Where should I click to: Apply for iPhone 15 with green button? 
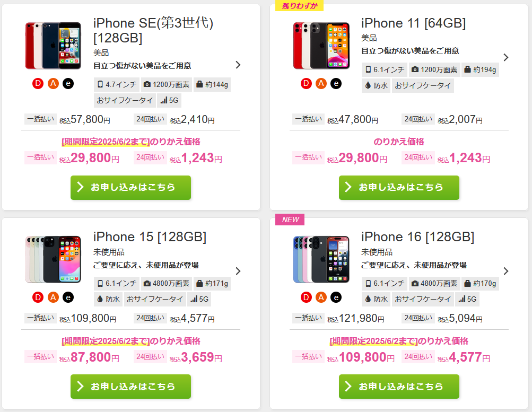[130, 387]
